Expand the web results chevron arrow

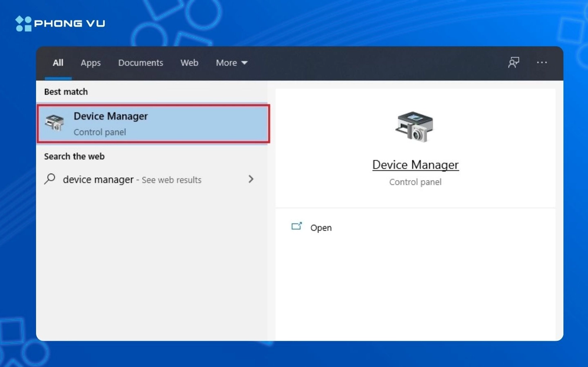[251, 179]
